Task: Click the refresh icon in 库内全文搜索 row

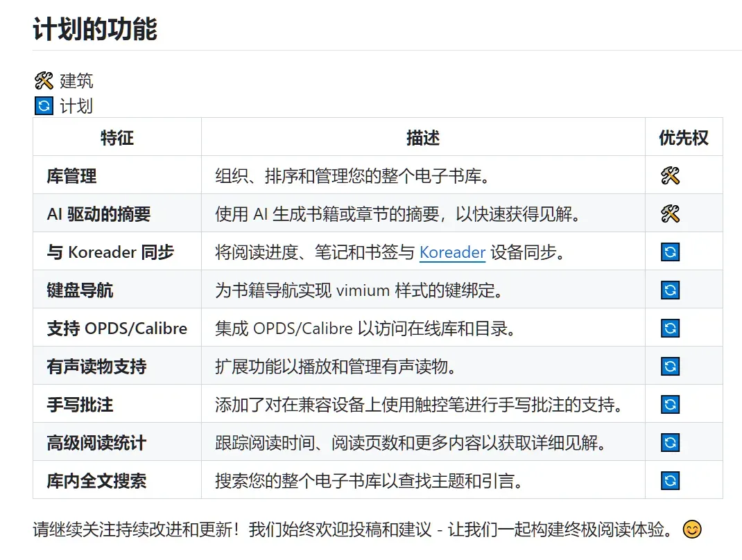Action: pos(670,480)
